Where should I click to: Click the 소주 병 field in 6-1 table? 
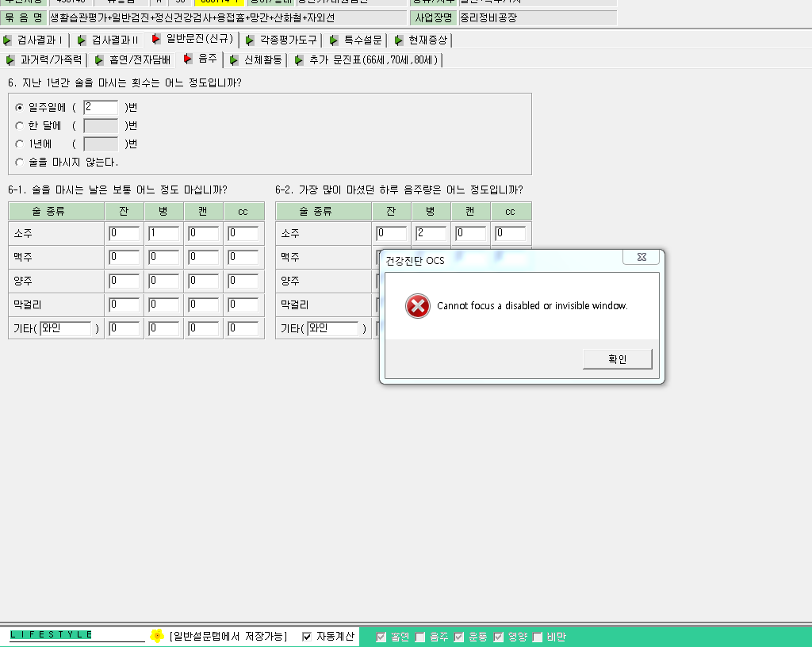[x=163, y=233]
